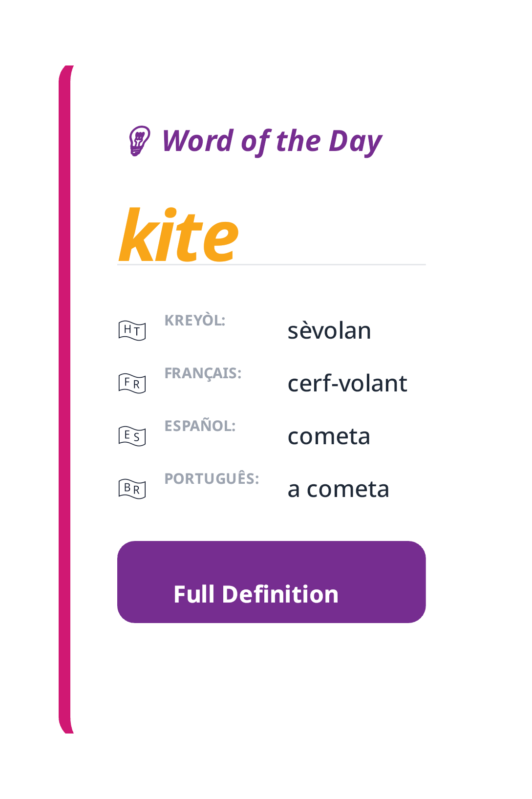Screen dimensions: 532x799
Task: Select the Kreyòl translation sèvolan
Action: coord(329,330)
